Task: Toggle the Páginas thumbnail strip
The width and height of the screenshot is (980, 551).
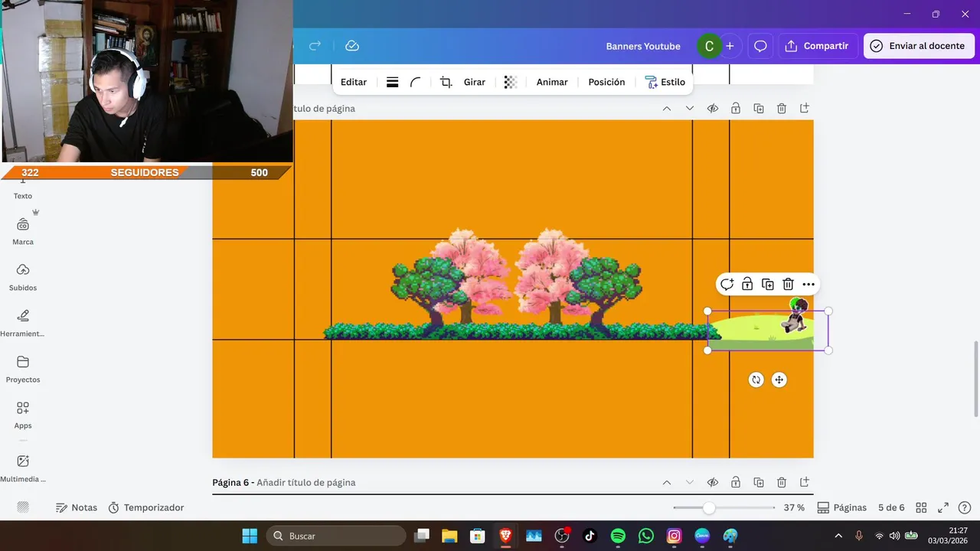Action: click(842, 507)
